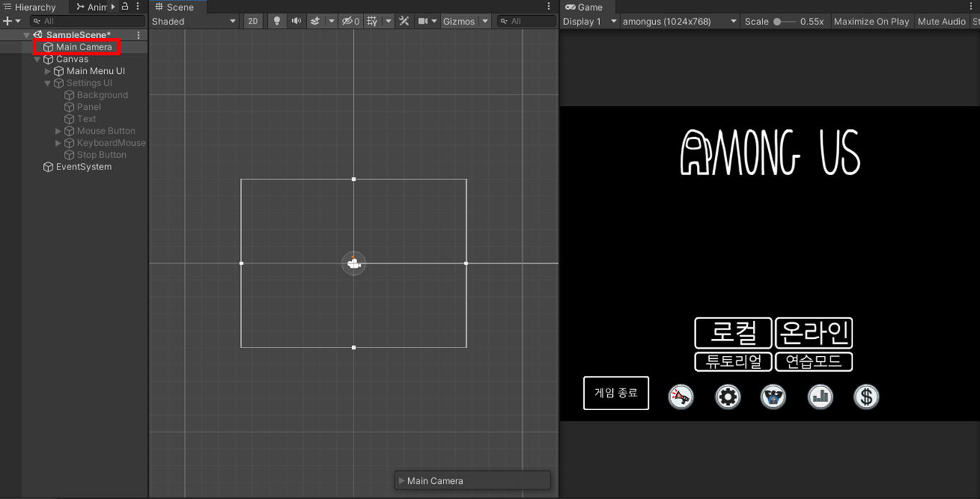Open the Hierarchy create plus menu
Image resolution: width=980 pixels, height=499 pixels.
tap(11, 22)
